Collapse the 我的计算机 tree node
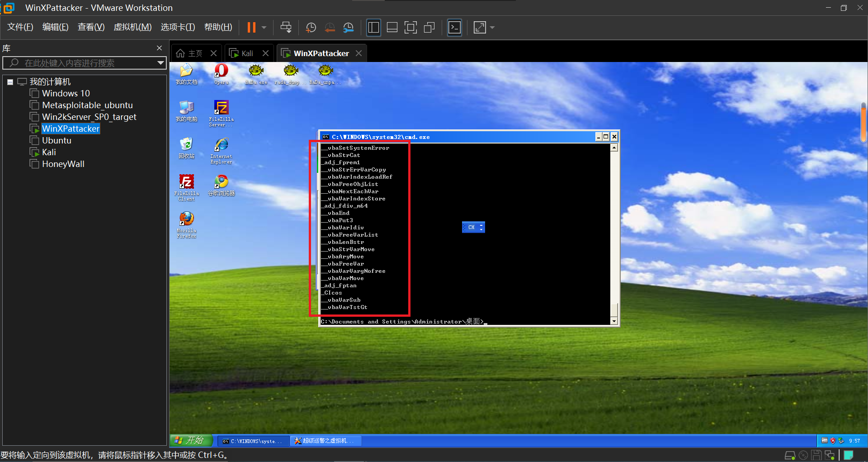The height and width of the screenshot is (462, 868). (10, 82)
